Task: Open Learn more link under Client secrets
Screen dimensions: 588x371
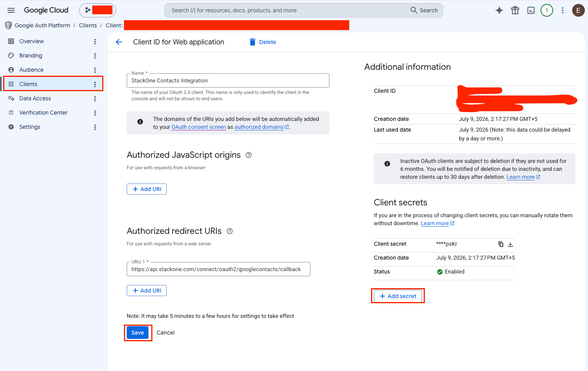Action: point(438,223)
